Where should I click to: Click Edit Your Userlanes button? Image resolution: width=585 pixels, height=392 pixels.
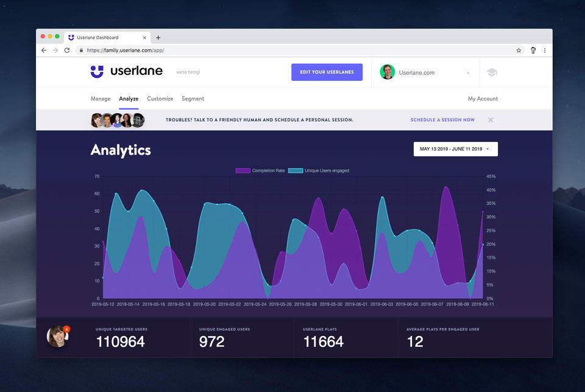(327, 72)
